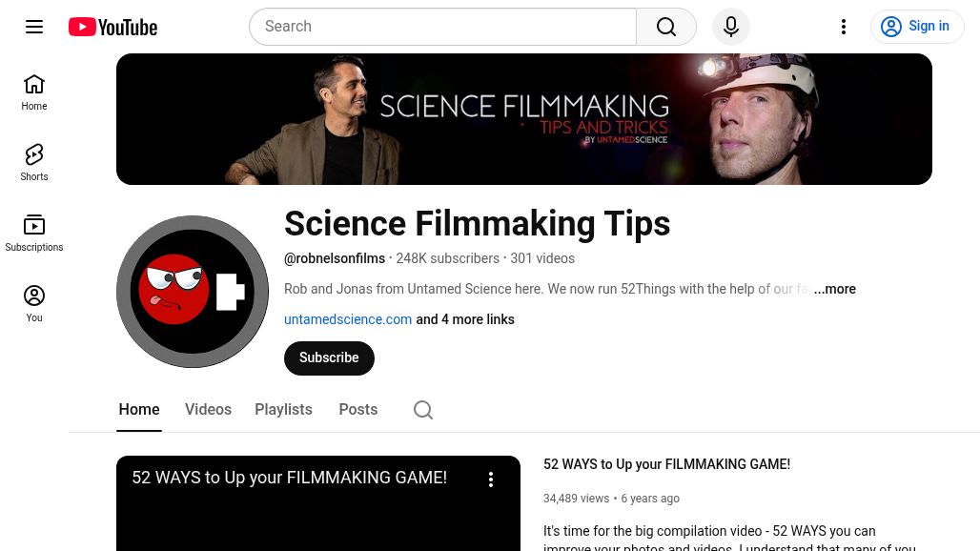This screenshot has height=551, width=980.
Task: Run a search using the magnifier button
Action: pos(665,26)
